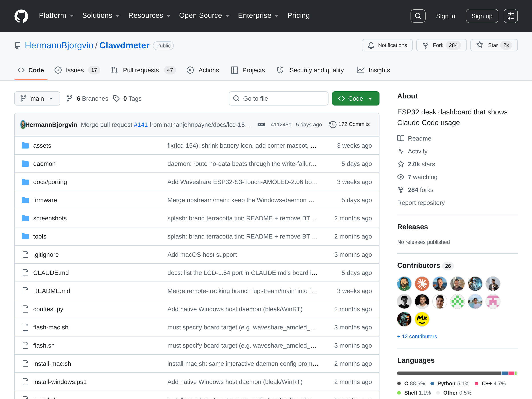Open pull request #141 link
Image resolution: width=532 pixels, height=399 pixels.
[x=141, y=125]
